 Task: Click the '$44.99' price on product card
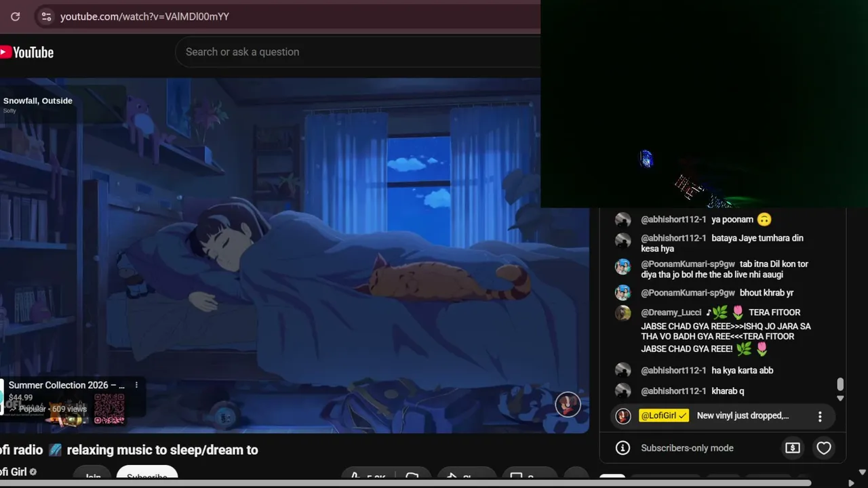(20, 398)
